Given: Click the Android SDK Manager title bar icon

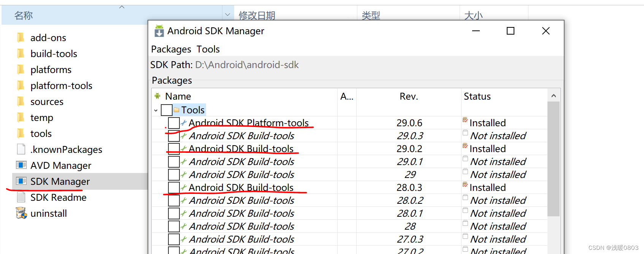Looking at the screenshot, I should pos(159,31).
